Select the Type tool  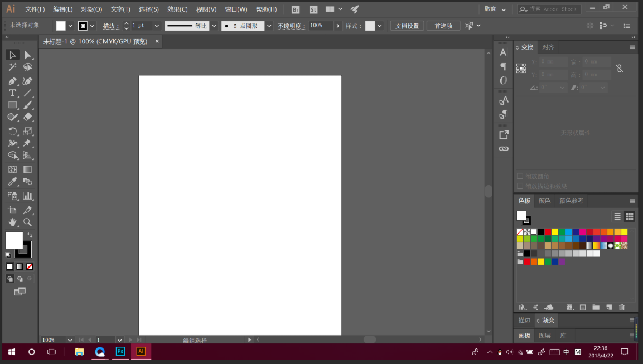[x=12, y=93]
